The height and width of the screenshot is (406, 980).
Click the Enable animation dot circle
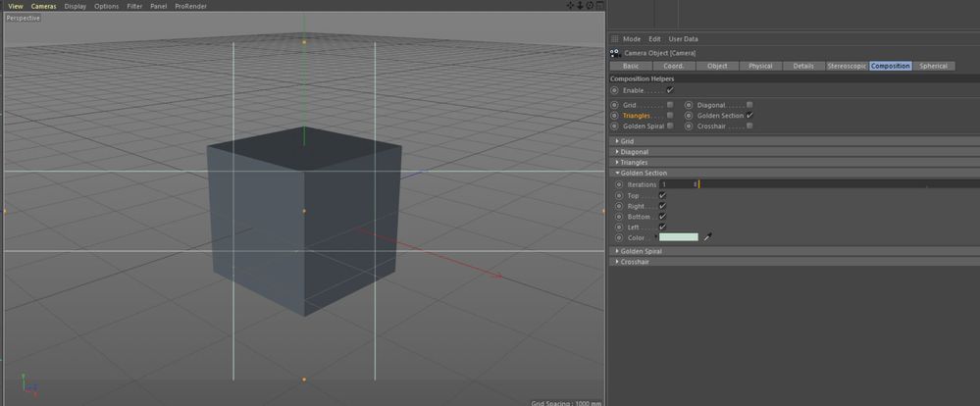[x=614, y=90]
